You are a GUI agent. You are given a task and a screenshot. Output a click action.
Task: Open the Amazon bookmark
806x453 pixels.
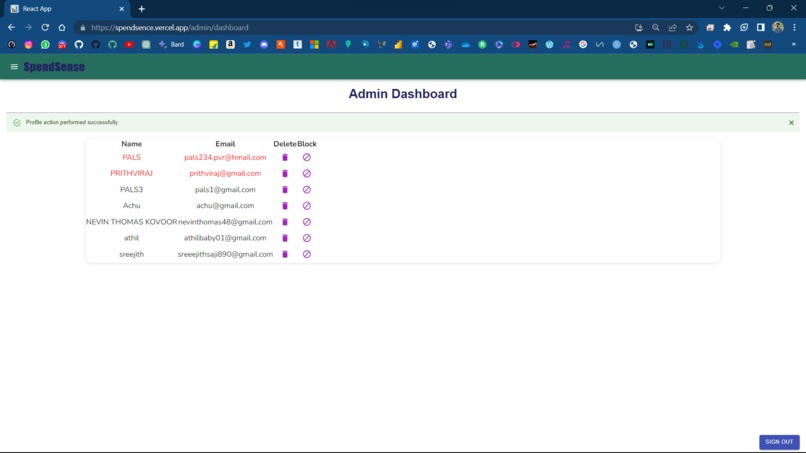[x=230, y=45]
